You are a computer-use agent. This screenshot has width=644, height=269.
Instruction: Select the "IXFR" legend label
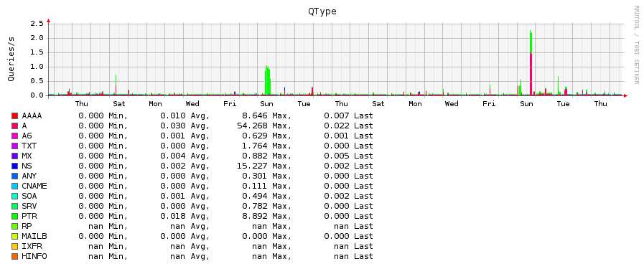point(32,247)
